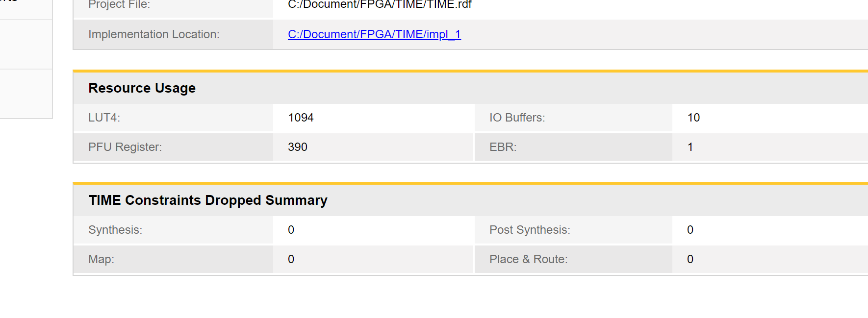The width and height of the screenshot is (868, 318).
Task: Click the PFU Register label
Action: [x=125, y=147]
